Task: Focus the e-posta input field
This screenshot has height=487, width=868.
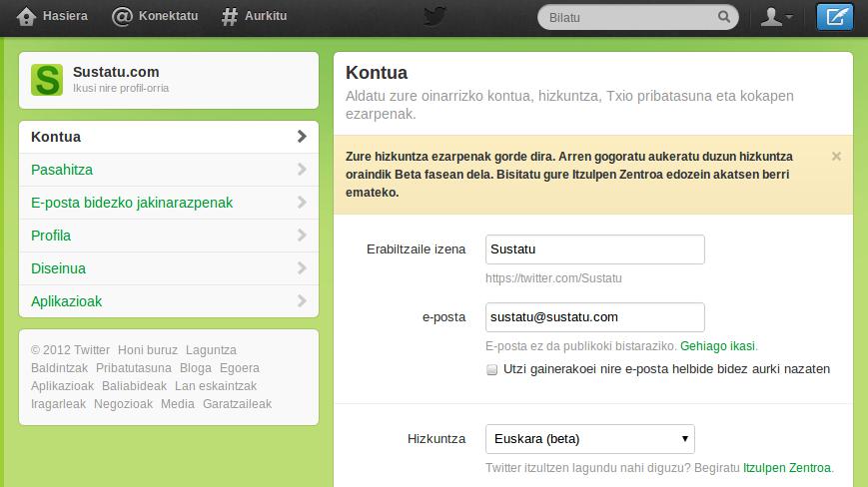Action: point(594,317)
